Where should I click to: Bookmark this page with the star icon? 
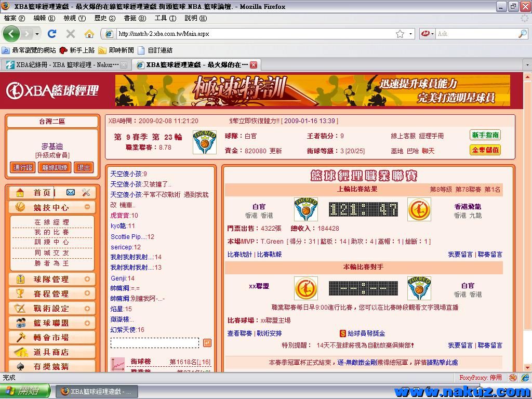point(400,34)
